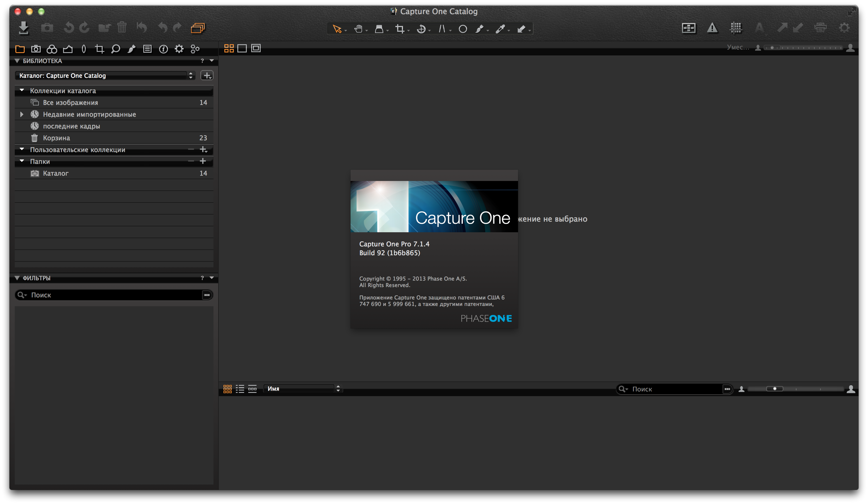The width and height of the screenshot is (868, 504).
Task: Adjust the browser thumbnail size slider
Action: point(775,389)
